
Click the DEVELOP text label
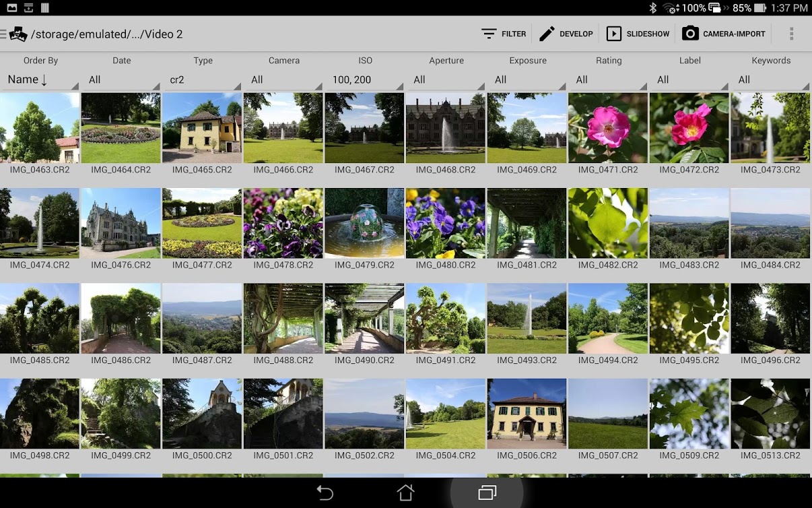576,34
